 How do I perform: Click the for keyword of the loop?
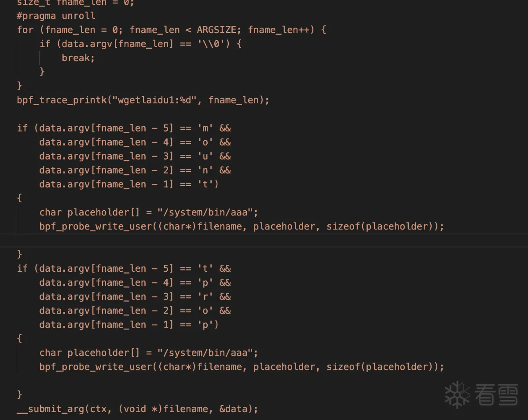25,30
